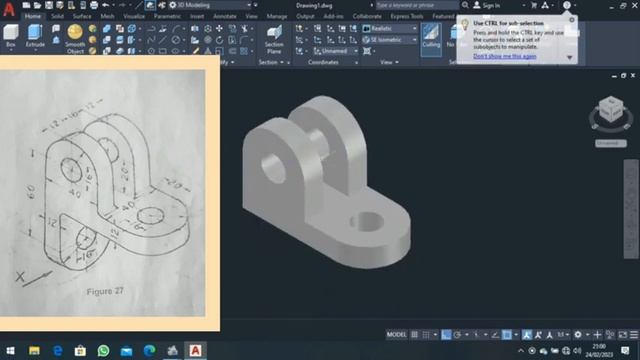Click the Open file quick-access icon
The width and height of the screenshot is (640, 360).
click(x=38, y=5)
